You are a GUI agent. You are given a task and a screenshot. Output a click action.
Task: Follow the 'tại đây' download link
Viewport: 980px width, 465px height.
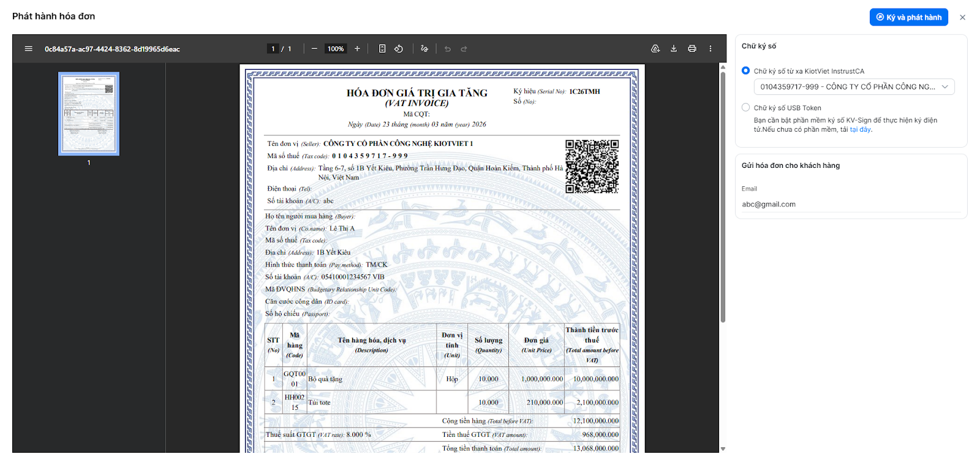(860, 130)
